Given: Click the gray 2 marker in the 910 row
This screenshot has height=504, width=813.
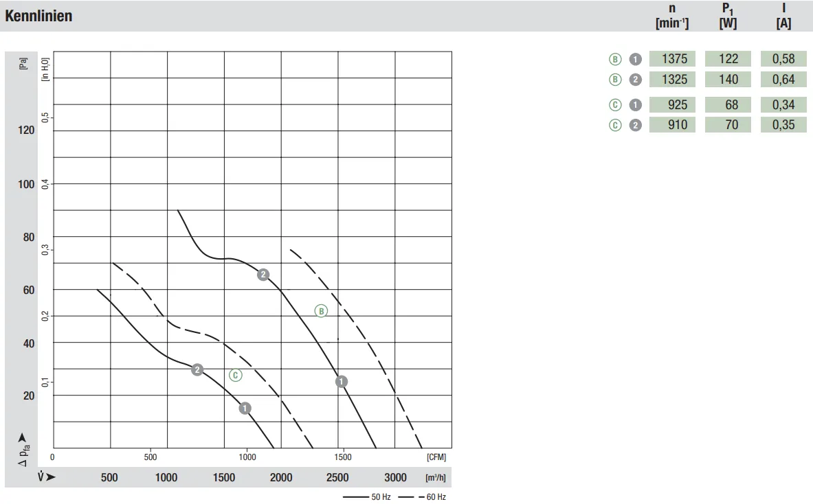Looking at the screenshot, I should tap(635, 125).
